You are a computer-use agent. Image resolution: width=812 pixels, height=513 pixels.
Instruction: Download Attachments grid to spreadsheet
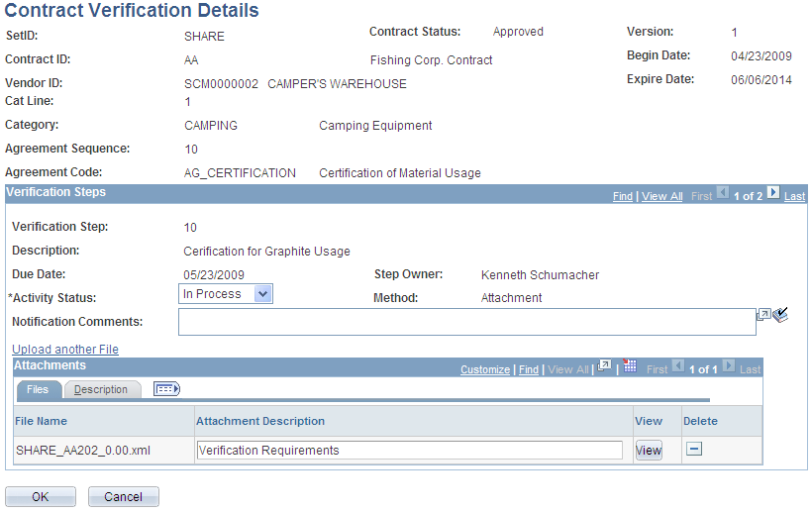630,366
